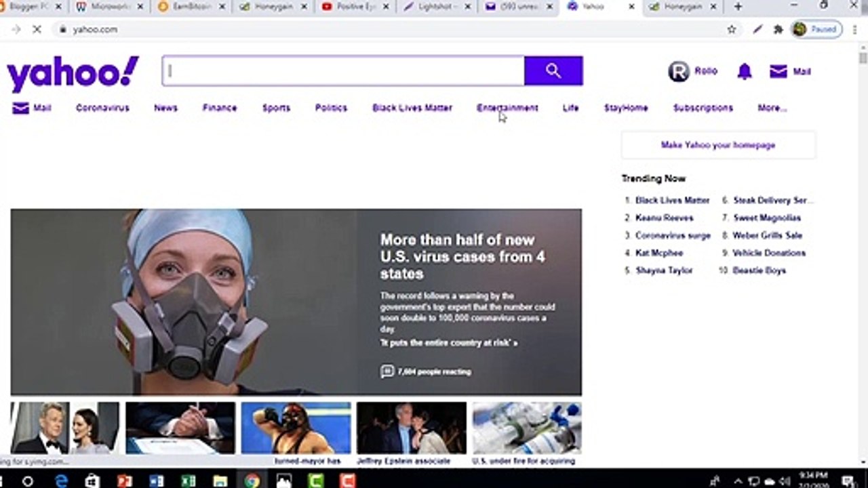Switch to the Microworkers tab
The width and height of the screenshot is (868, 488).
point(110,7)
